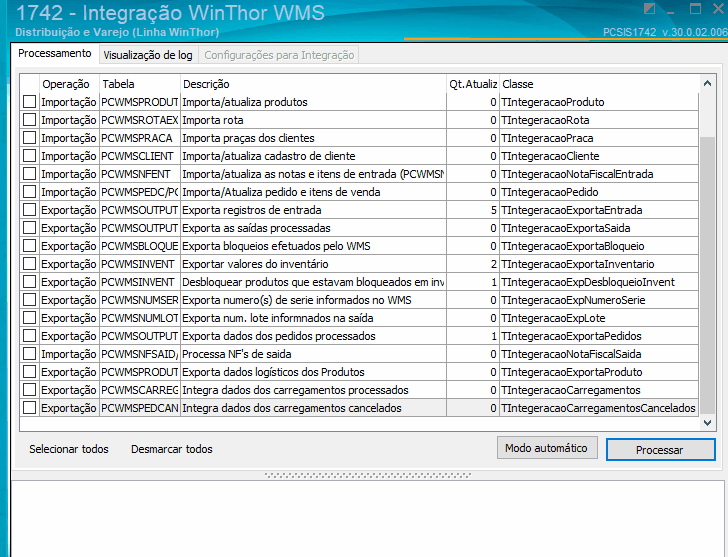
Task: Select the TIntegeracaoCarregamentos cell
Action: point(599,390)
